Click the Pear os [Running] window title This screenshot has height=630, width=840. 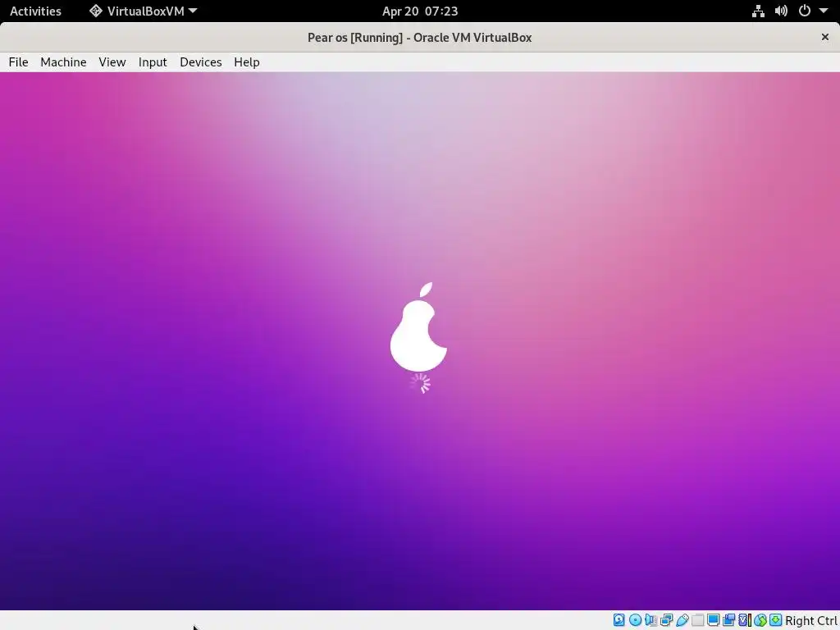419,38
